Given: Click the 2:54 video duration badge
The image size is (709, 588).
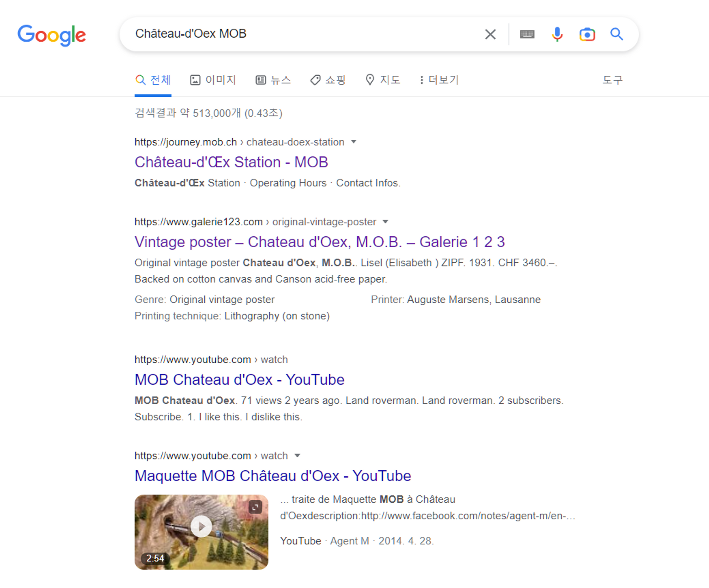Looking at the screenshot, I should tap(155, 558).
